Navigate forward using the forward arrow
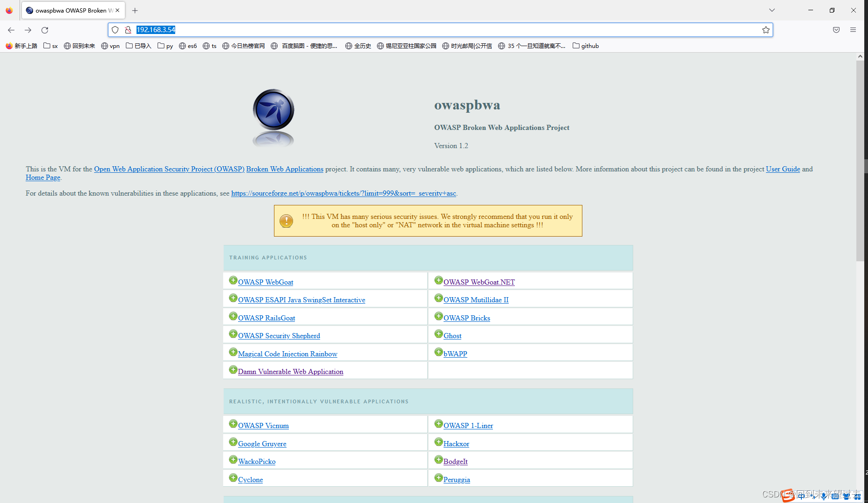This screenshot has width=868, height=503. pos(27,30)
